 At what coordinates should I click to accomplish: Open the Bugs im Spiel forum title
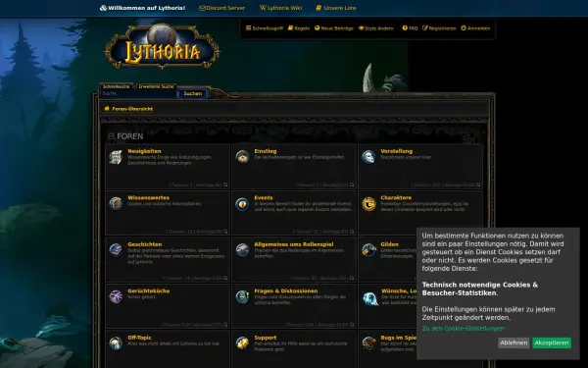[x=399, y=338]
